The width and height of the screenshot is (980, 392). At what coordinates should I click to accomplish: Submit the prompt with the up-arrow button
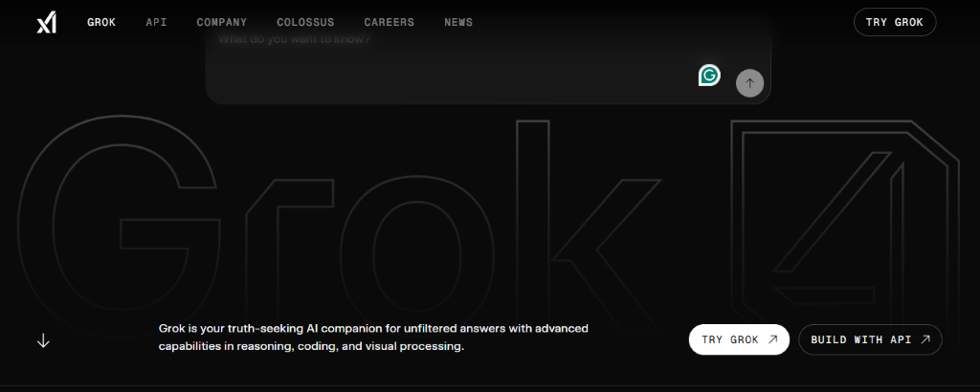point(749,83)
